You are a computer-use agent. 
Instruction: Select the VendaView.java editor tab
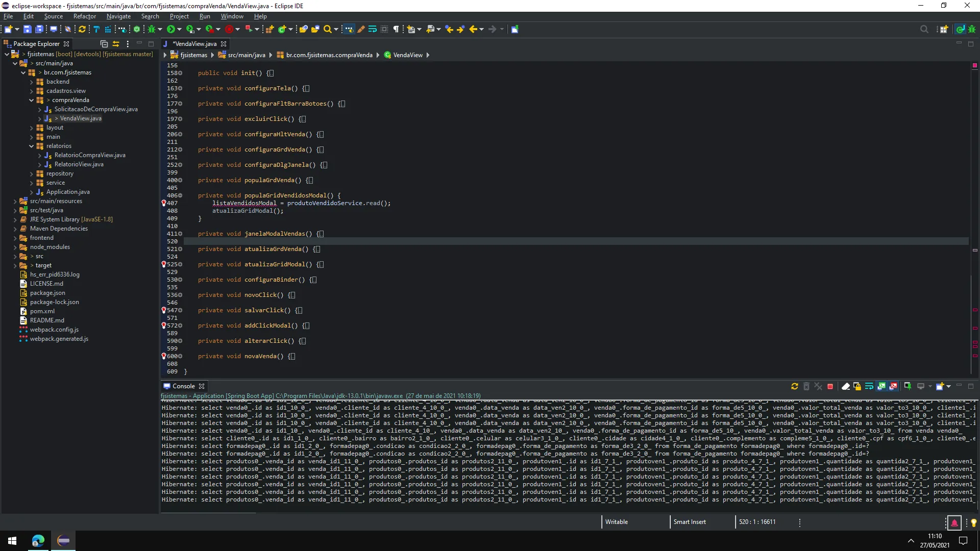pyautogui.click(x=194, y=44)
